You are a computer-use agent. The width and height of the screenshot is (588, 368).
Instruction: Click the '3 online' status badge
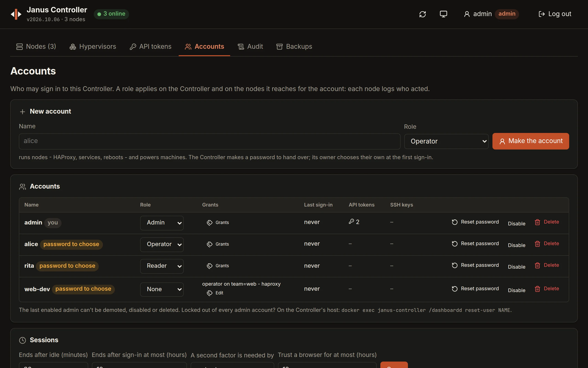click(111, 14)
